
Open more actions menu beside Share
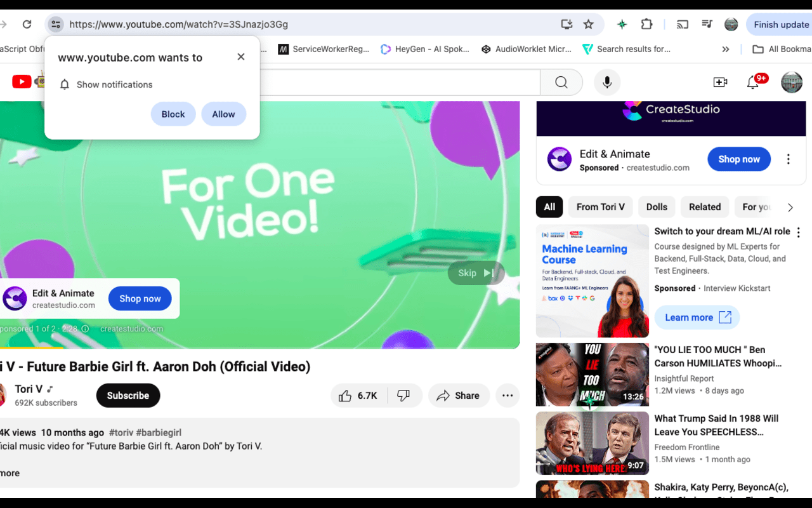(x=507, y=396)
